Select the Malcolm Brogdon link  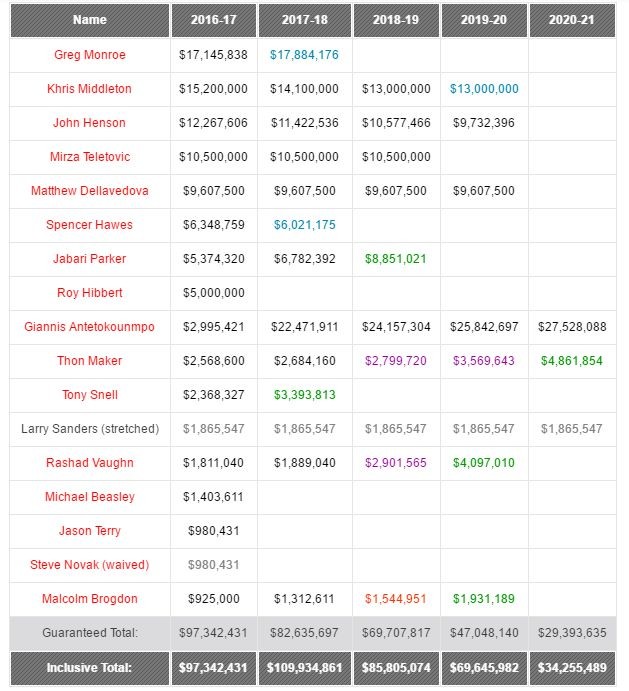90,599
